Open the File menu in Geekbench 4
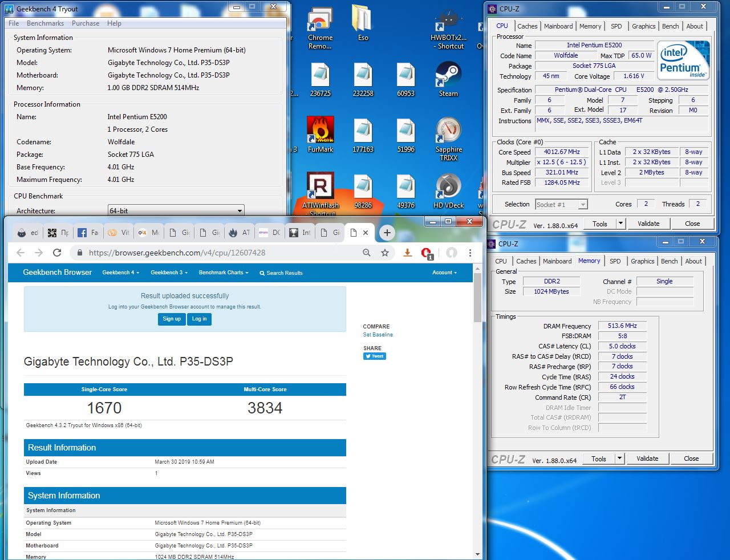730x560 pixels. tap(14, 23)
